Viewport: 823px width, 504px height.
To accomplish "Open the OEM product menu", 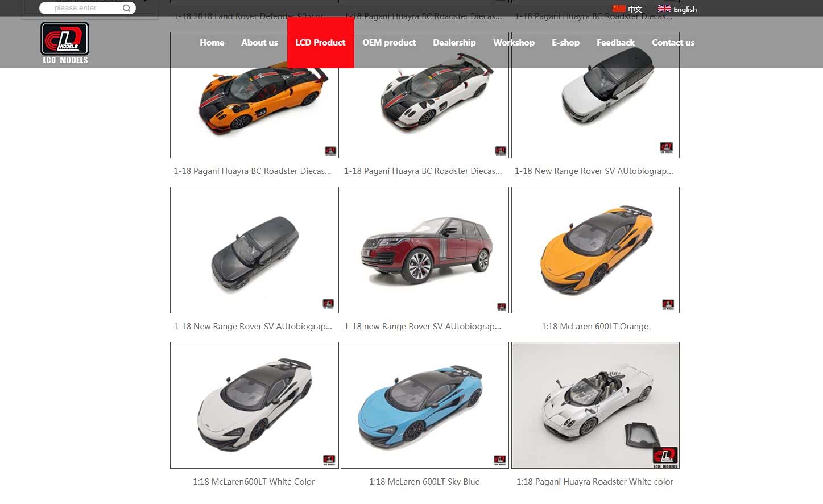I will click(389, 43).
